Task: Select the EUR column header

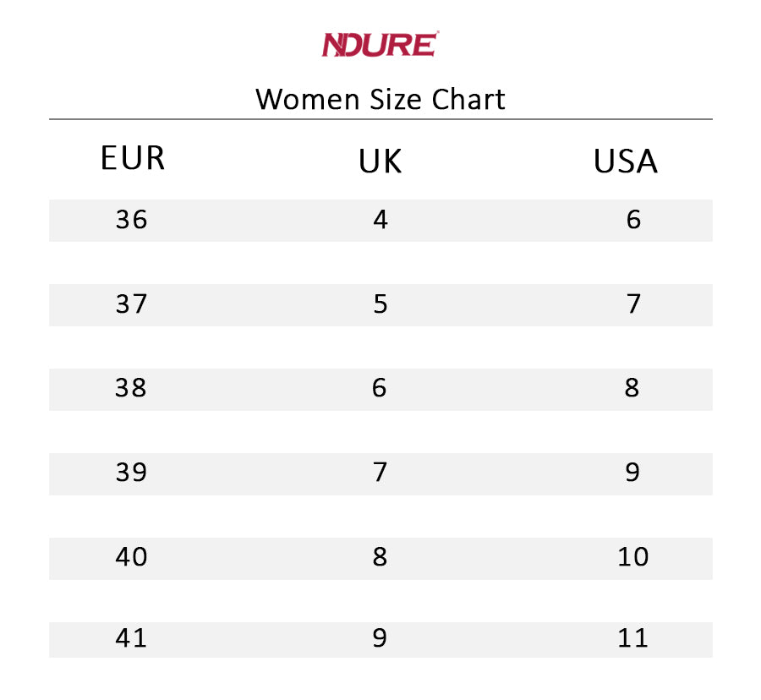Action: pyautogui.click(x=132, y=159)
